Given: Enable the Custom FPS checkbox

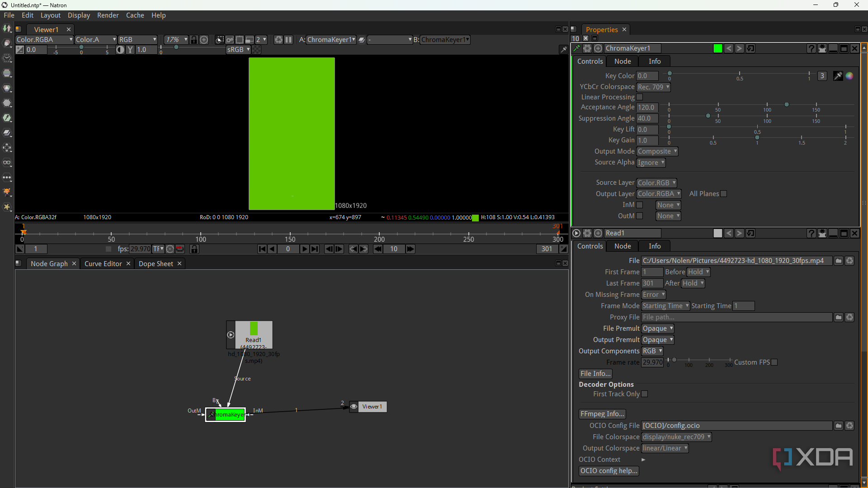Looking at the screenshot, I should coord(774,362).
